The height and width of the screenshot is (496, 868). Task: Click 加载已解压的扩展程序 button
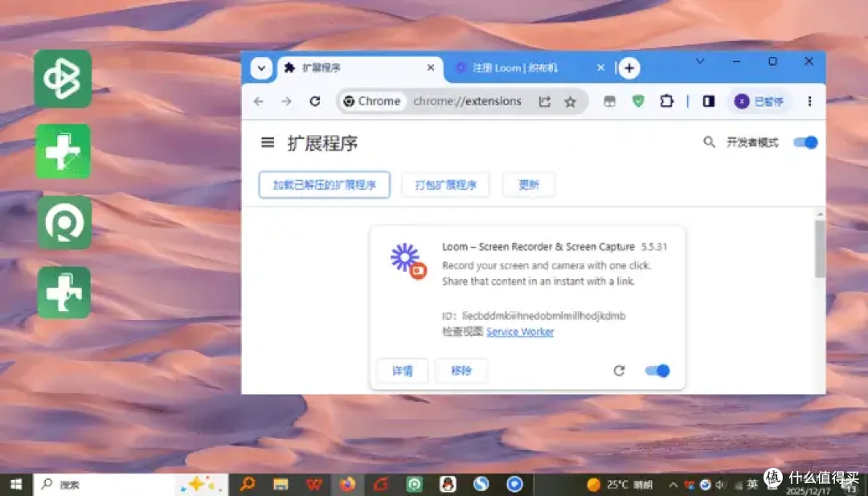tap(325, 185)
